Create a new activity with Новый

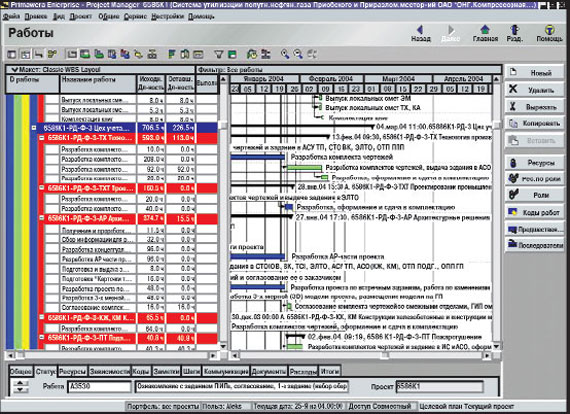(534, 73)
